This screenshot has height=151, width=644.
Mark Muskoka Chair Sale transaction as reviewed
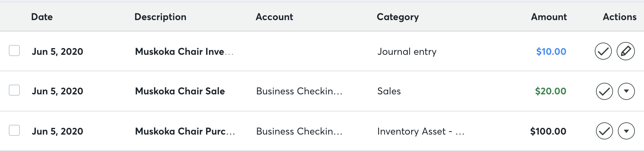click(x=604, y=91)
